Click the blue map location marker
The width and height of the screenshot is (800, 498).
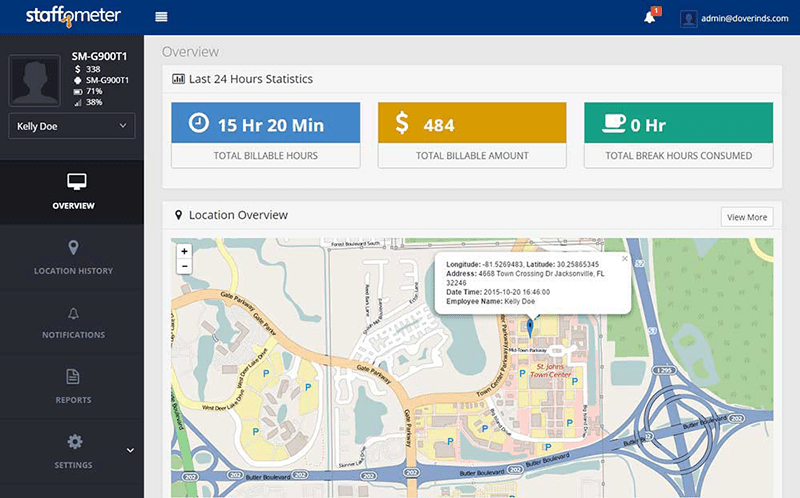click(530, 327)
